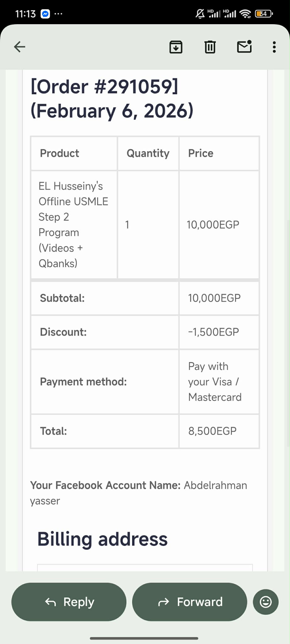Tap the status bar clock showing 11:13
The height and width of the screenshot is (644, 290).
(25, 14)
